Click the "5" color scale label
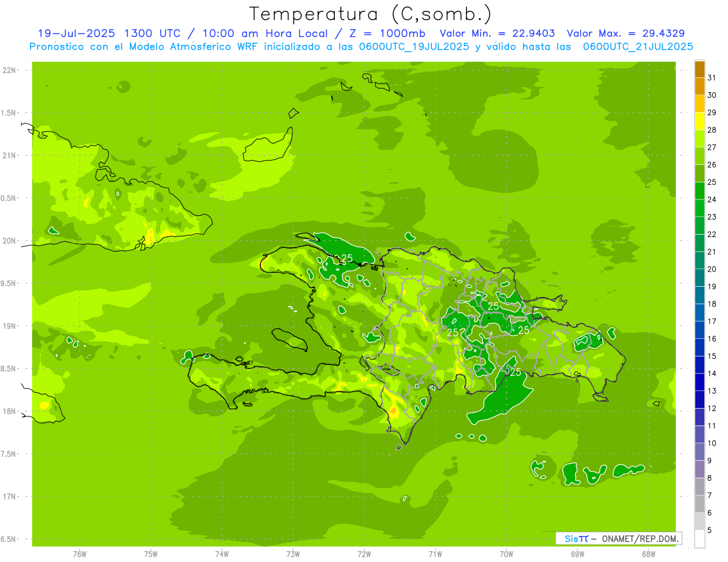This screenshot has height=562, width=728. (710, 530)
